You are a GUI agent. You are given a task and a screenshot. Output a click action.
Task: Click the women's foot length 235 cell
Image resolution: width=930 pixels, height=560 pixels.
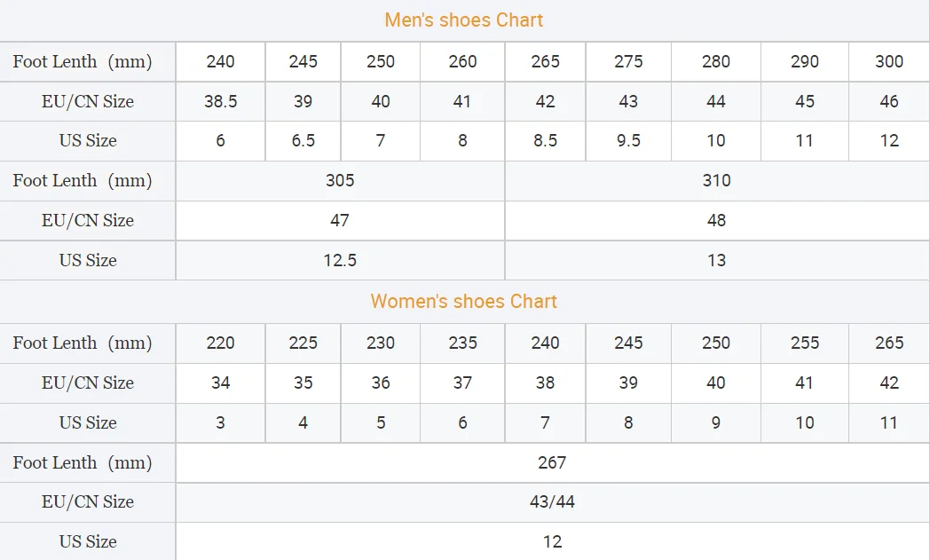pyautogui.click(x=462, y=343)
